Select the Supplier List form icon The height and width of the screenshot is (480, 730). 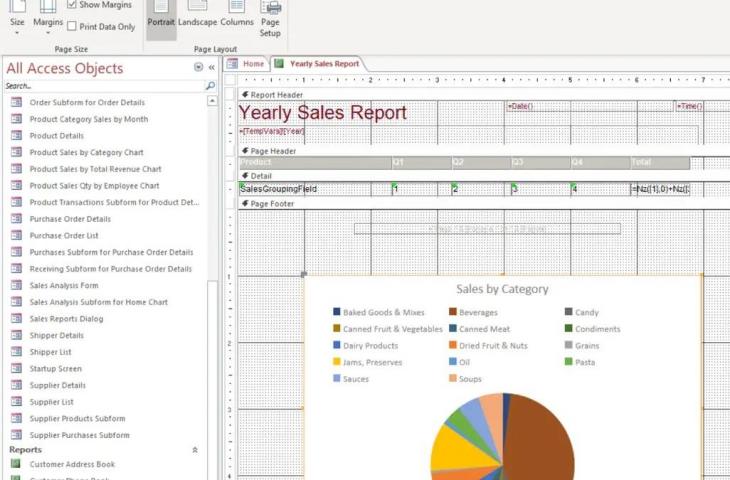click(16, 401)
